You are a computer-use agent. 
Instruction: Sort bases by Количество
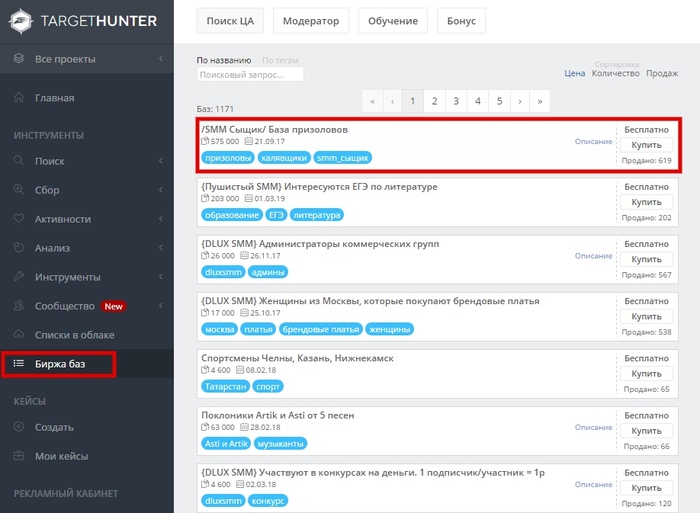(x=615, y=73)
